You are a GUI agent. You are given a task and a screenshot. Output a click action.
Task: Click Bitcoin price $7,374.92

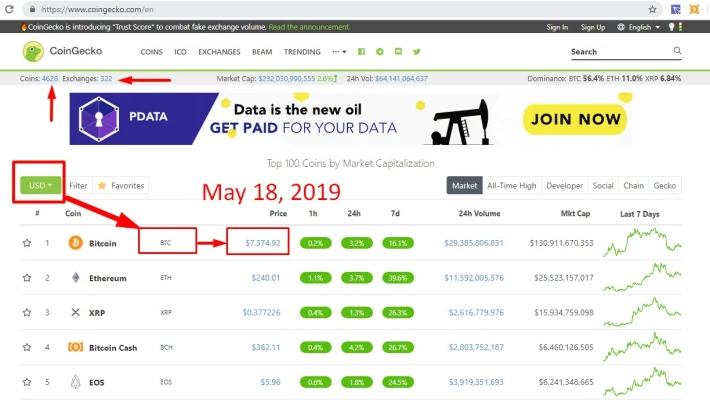[263, 243]
